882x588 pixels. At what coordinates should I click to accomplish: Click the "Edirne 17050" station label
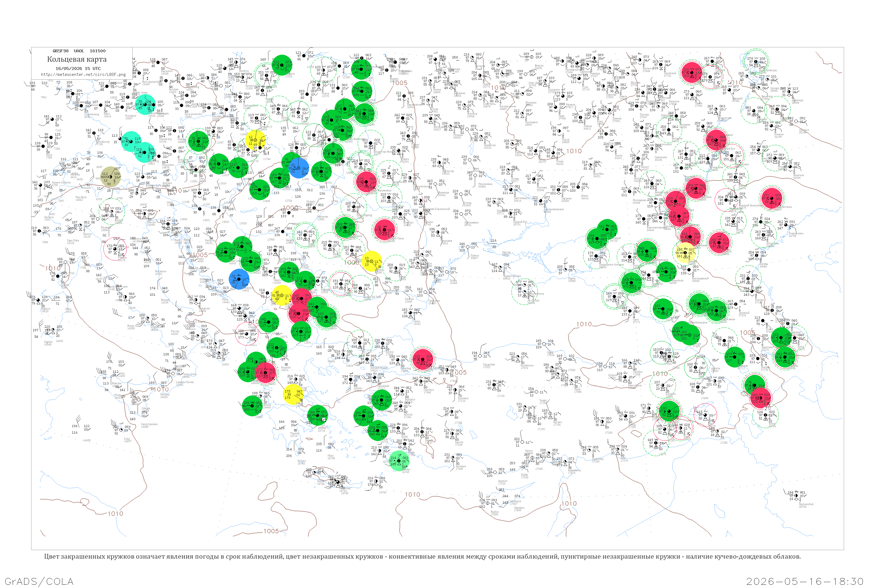(x=389, y=353)
